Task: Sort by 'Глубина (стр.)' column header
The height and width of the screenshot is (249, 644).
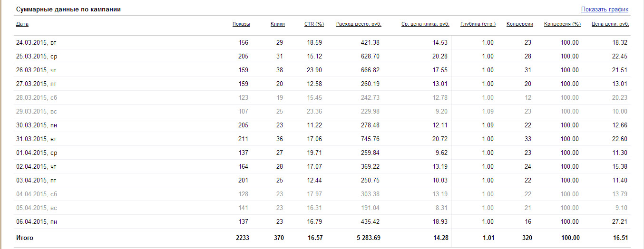Action: click(478, 24)
